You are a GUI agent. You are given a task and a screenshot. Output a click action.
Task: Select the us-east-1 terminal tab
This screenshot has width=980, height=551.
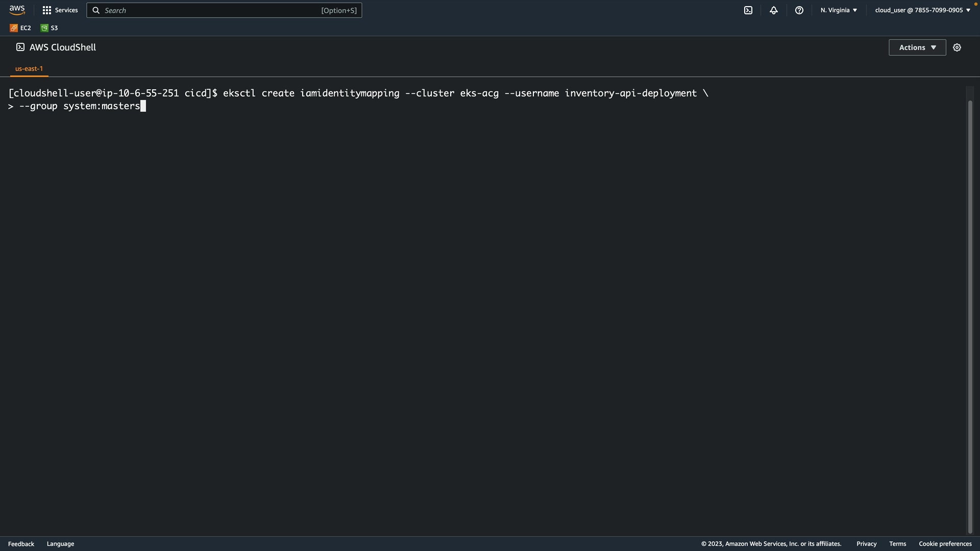pos(29,68)
